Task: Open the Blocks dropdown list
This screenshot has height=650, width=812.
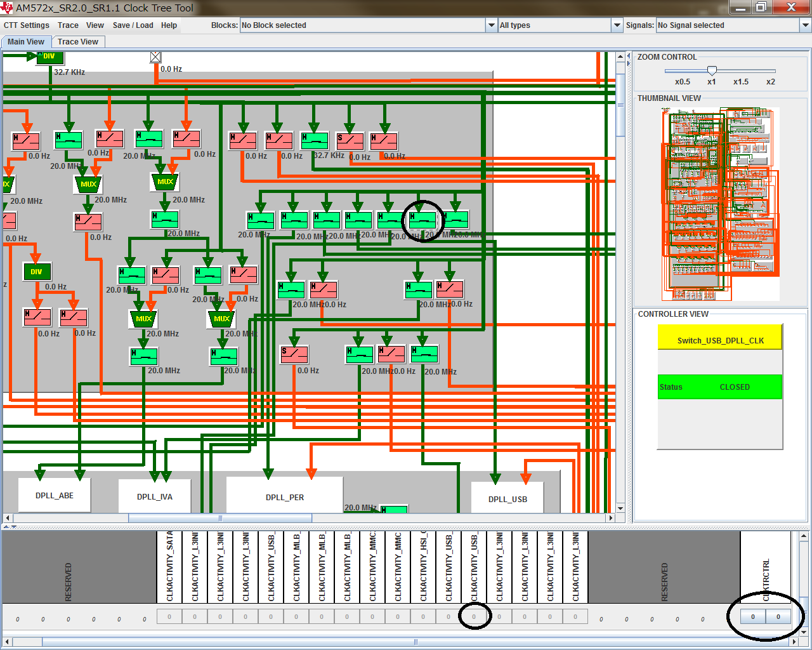Action: (x=491, y=25)
